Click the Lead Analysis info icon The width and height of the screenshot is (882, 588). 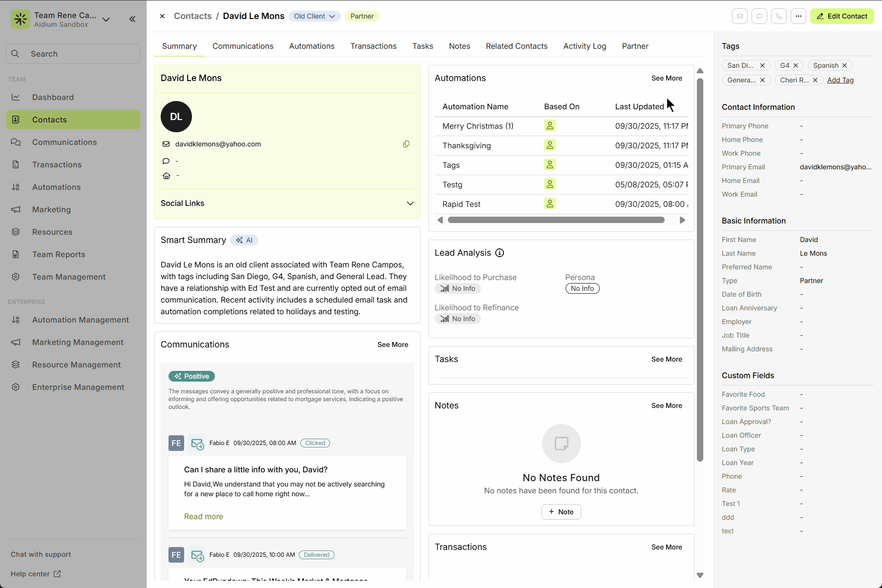[500, 253]
